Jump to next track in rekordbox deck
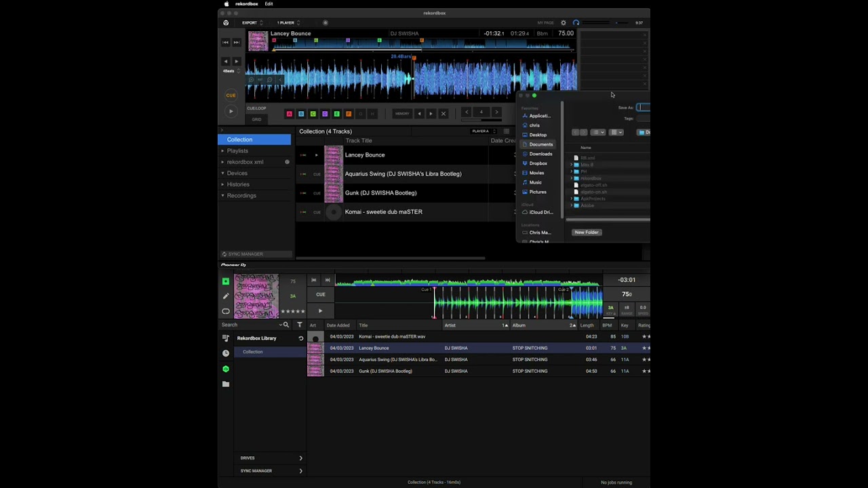Image resolution: width=868 pixels, height=488 pixels. (236, 43)
